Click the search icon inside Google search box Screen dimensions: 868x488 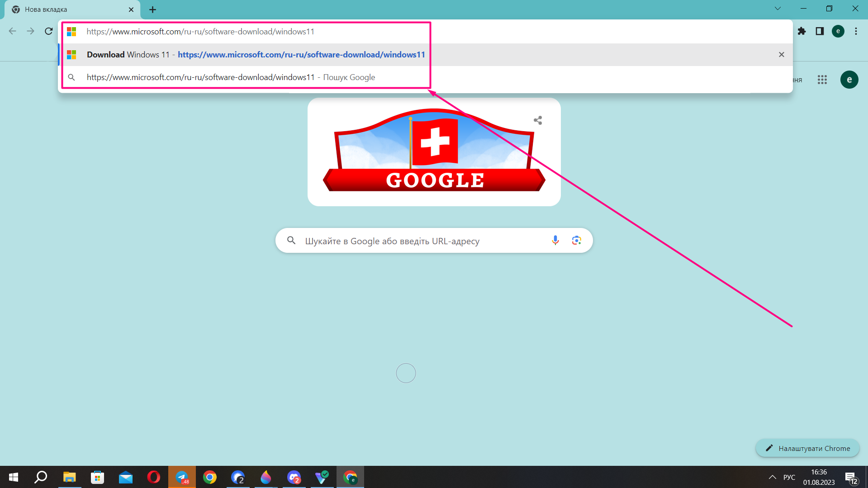click(x=291, y=241)
